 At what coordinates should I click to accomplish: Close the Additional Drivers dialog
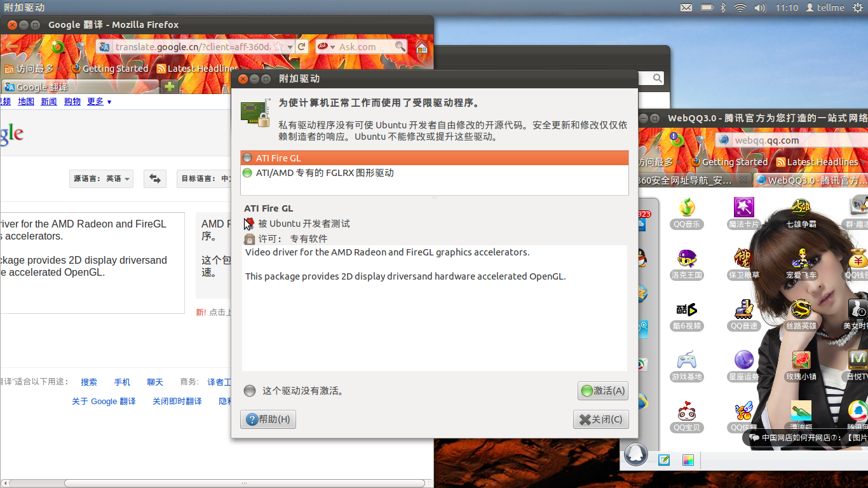click(x=600, y=419)
